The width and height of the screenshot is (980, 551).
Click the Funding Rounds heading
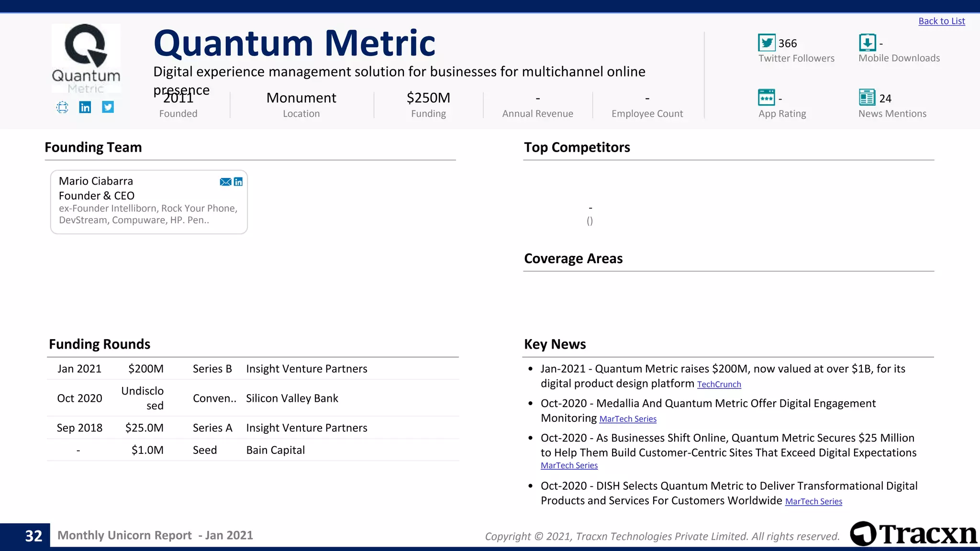100,344
